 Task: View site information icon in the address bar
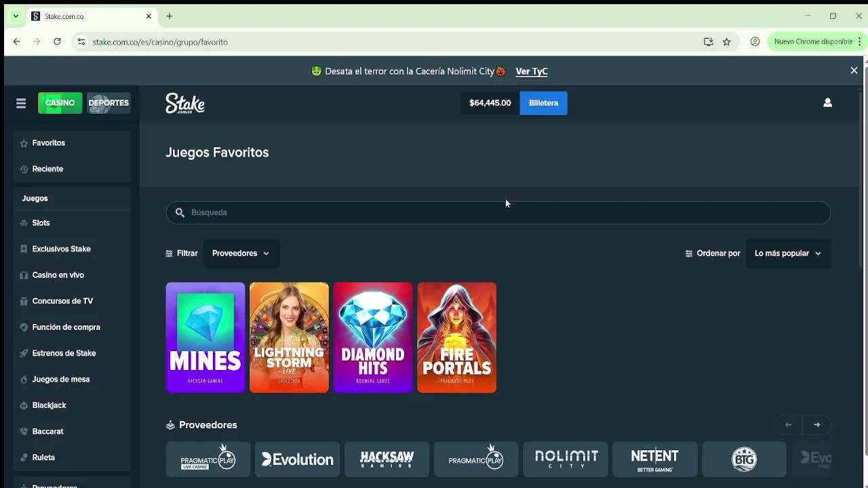pos(81,42)
